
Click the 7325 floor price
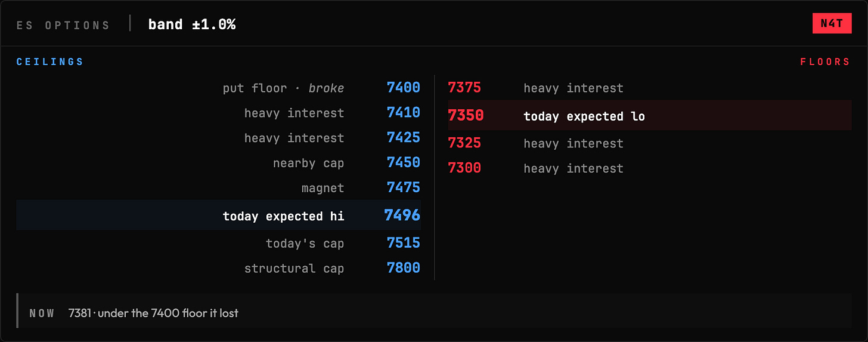coord(464,143)
